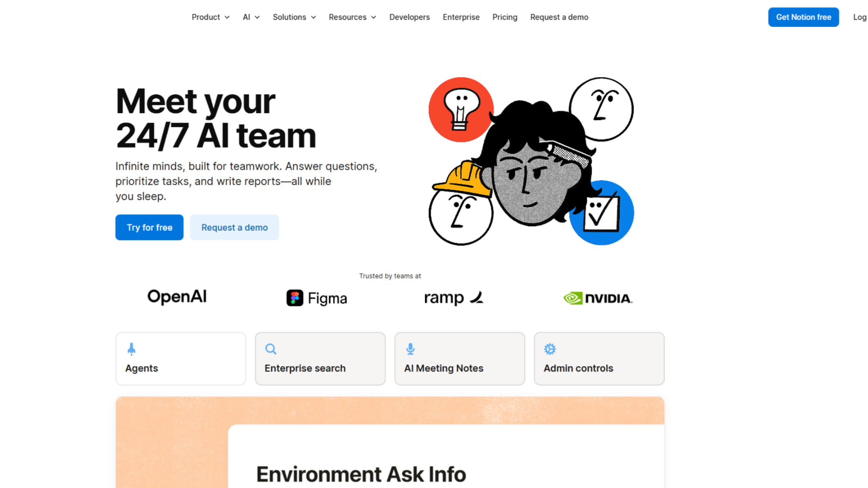Viewport: 868px width, 488px height.
Task: Open the Solutions navigation menu
Action: (294, 17)
